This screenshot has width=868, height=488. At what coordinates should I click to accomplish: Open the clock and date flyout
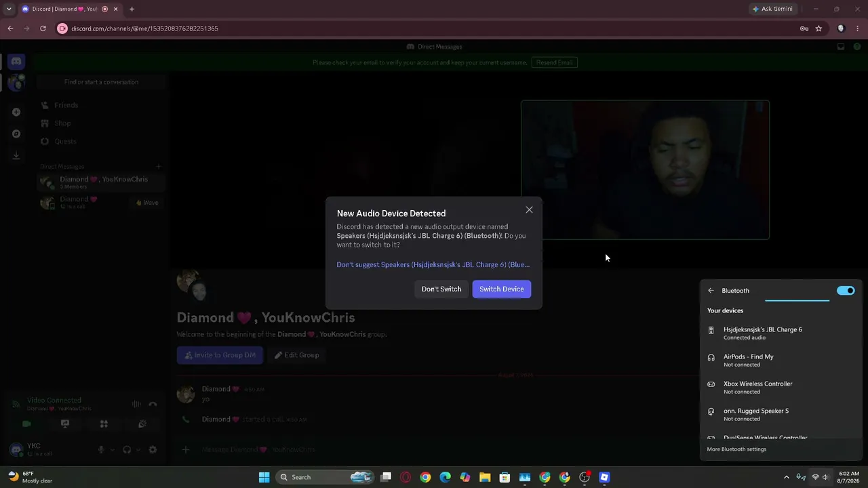click(x=848, y=477)
